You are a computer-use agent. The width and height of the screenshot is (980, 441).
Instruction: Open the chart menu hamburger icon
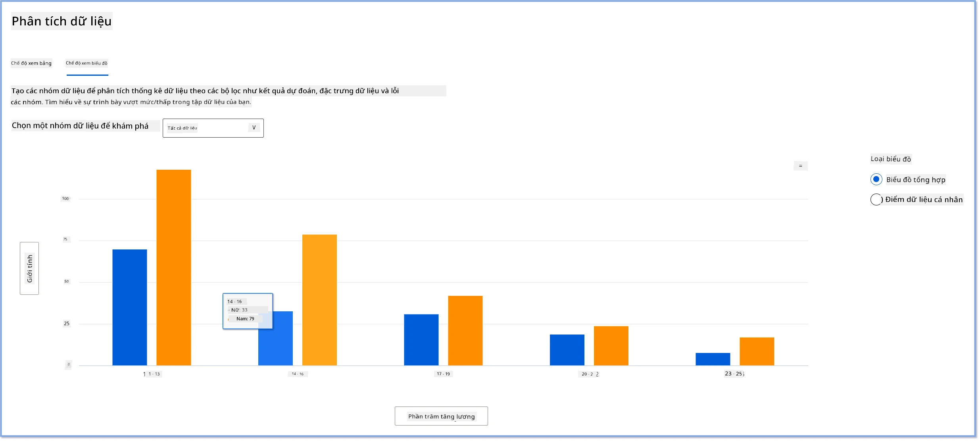800,166
